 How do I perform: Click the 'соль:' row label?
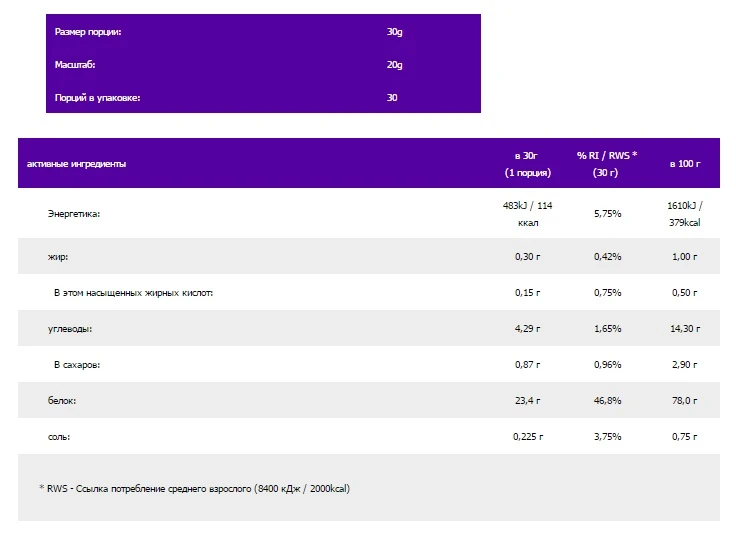point(59,437)
